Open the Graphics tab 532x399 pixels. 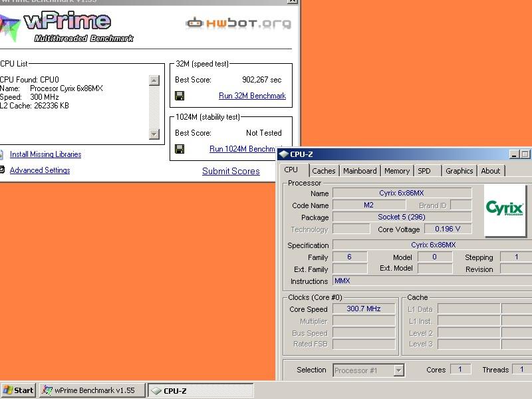point(459,171)
